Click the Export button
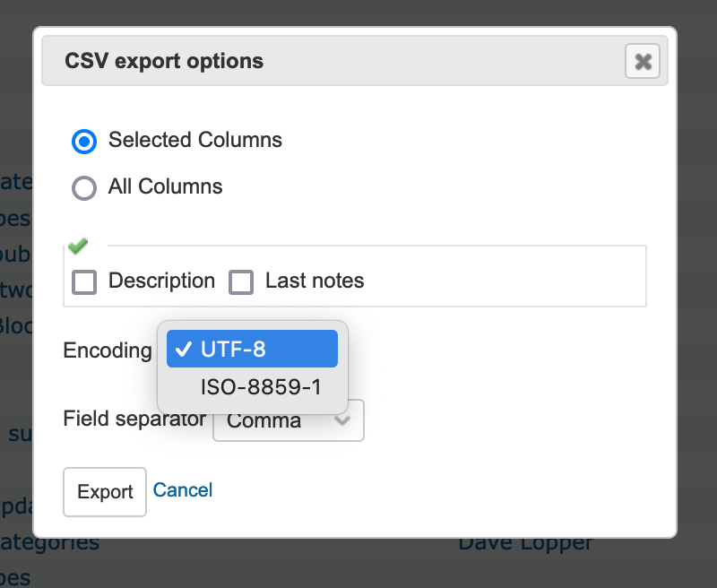 [x=105, y=492]
